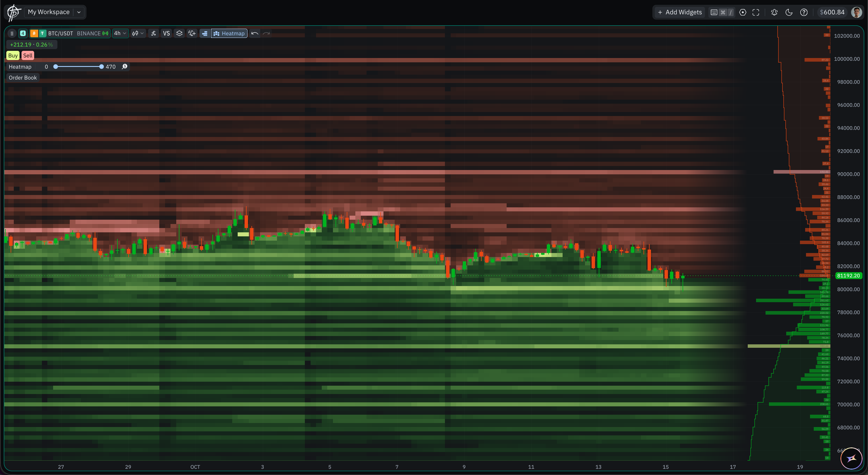Click the Heatmap label in the legend row
The height and width of the screenshot is (475, 868).
pos(20,67)
